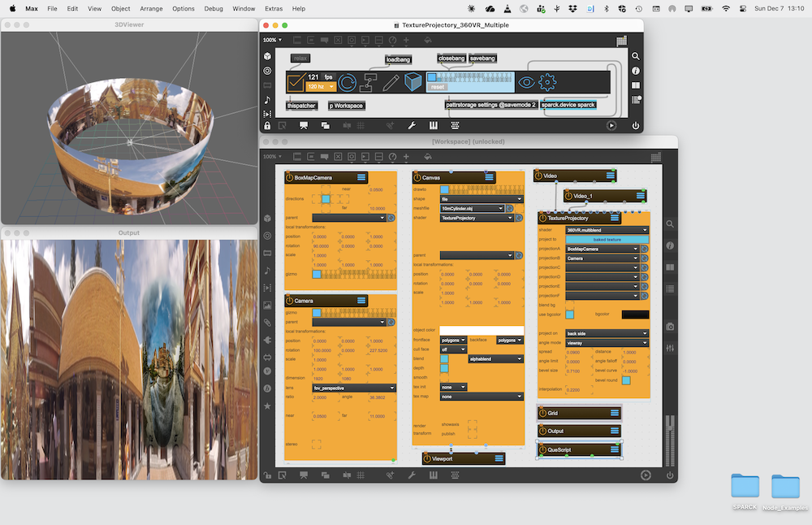Click the 3D cube icon in the SPARCK toolbar
The image size is (812, 525).
413,81
